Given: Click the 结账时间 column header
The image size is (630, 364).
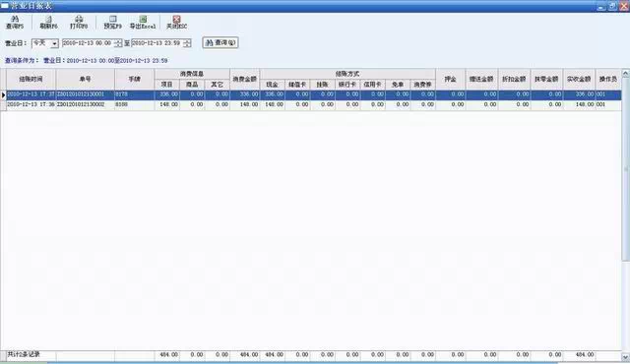Looking at the screenshot, I should (31, 79).
